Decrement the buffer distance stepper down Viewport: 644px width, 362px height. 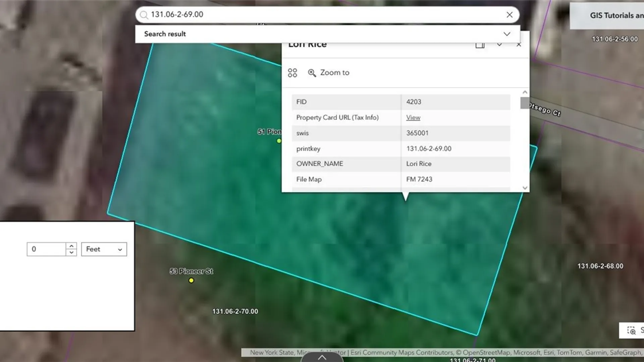(x=71, y=252)
